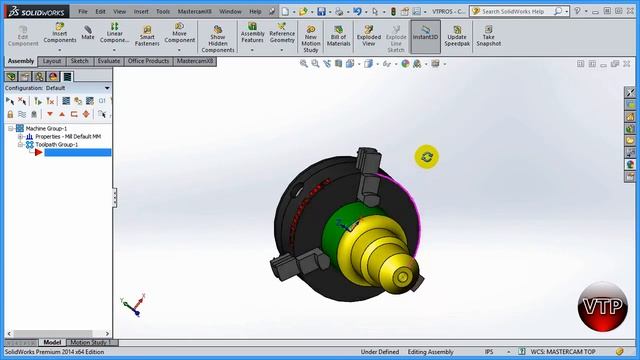
Task: Click the Help question mark icon
Action: click(x=577, y=11)
